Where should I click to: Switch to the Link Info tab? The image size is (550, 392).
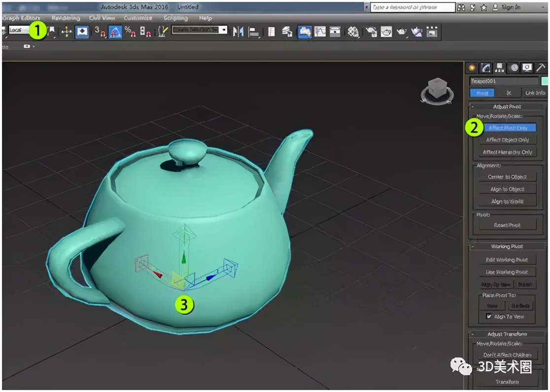coord(536,92)
